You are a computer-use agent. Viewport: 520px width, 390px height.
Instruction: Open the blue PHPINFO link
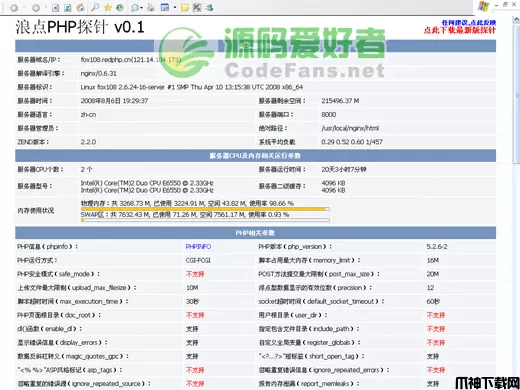[198, 247]
